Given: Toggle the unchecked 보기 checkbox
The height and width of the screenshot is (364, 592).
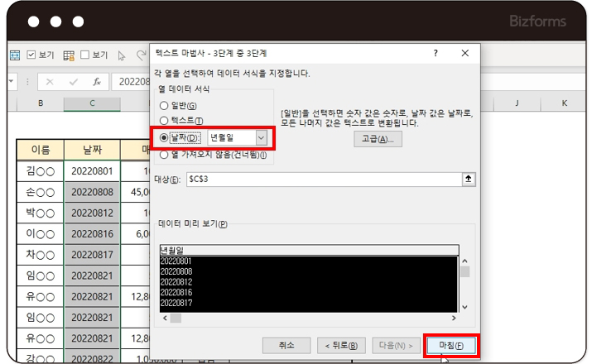Looking at the screenshot, I should pos(85,55).
